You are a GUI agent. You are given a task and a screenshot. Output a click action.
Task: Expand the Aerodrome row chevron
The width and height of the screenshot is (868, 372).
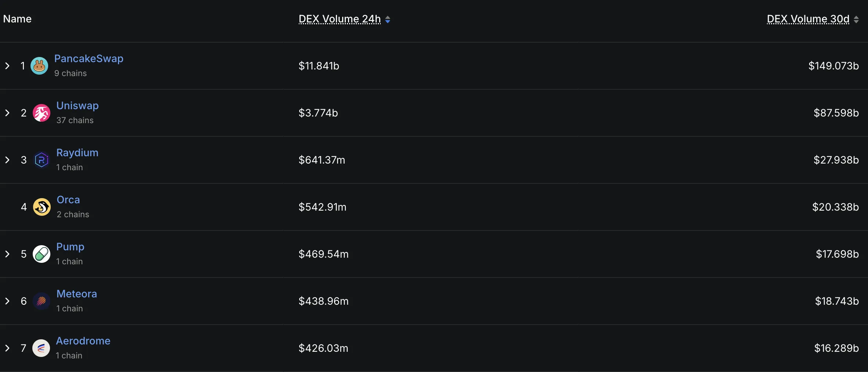7,348
